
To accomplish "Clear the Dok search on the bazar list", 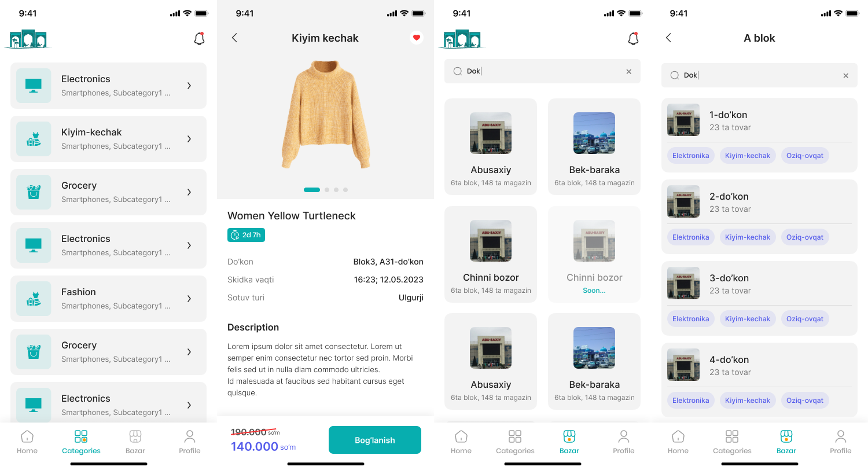I will (x=628, y=72).
